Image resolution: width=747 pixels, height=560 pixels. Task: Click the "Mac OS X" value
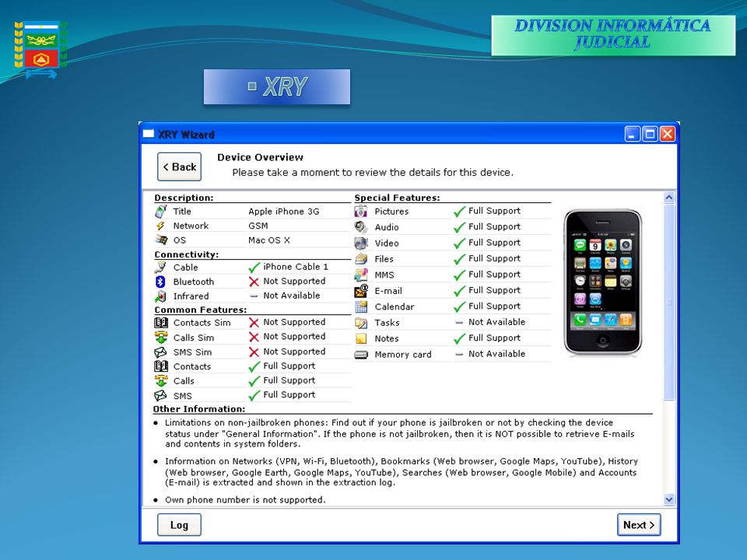pos(268,240)
